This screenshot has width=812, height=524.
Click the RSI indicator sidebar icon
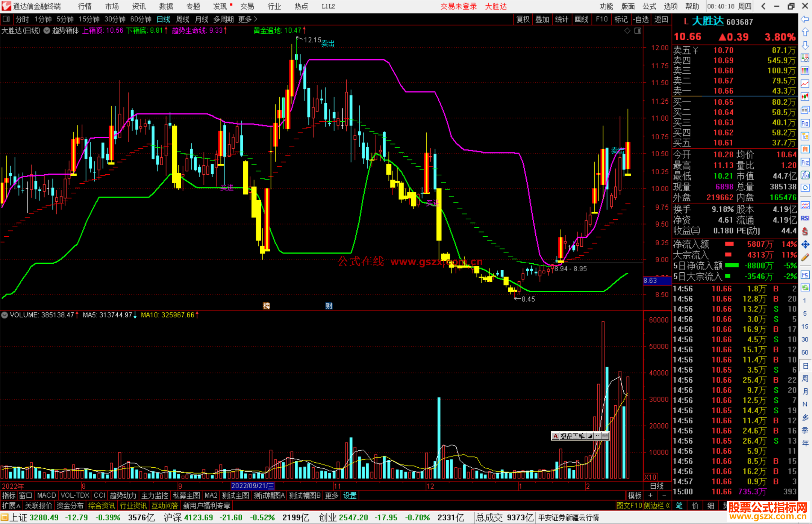point(805,218)
